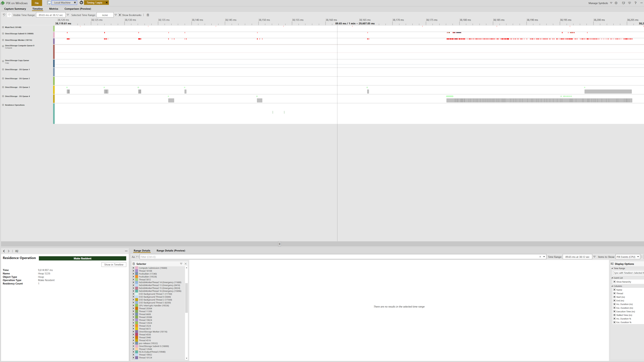Click the DS Queue 1 lane icon
This screenshot has width=644, height=362.
pyautogui.click(x=3, y=69)
